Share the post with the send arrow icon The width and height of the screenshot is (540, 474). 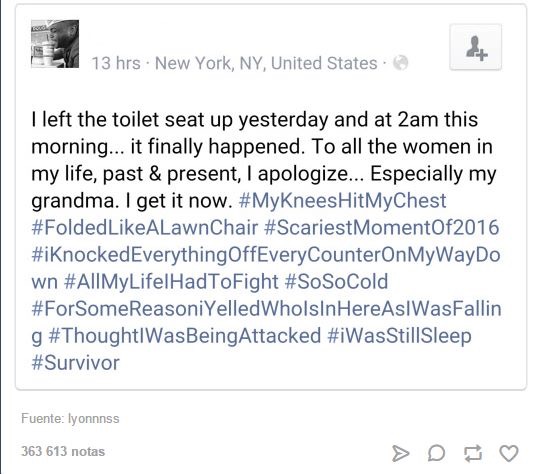(401, 453)
